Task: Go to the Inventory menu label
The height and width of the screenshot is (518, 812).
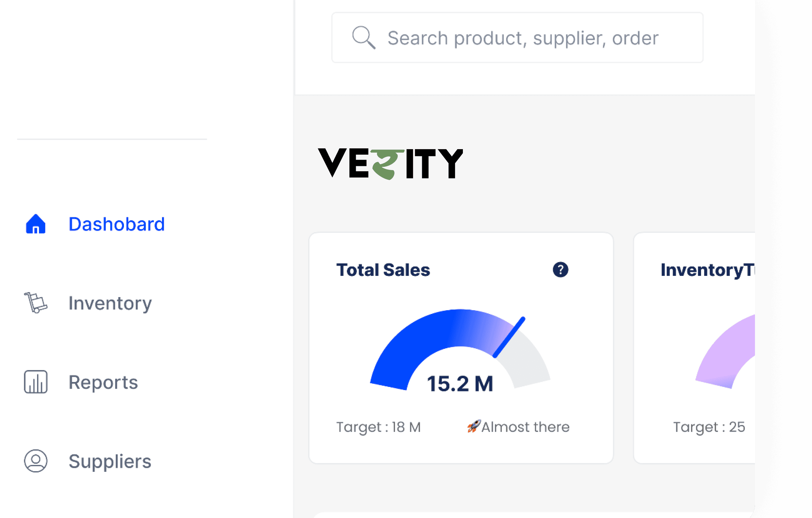Action: pos(110,303)
